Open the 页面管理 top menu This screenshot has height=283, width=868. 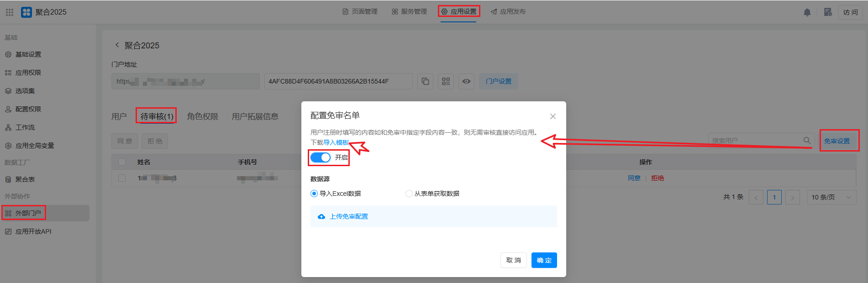[360, 11]
